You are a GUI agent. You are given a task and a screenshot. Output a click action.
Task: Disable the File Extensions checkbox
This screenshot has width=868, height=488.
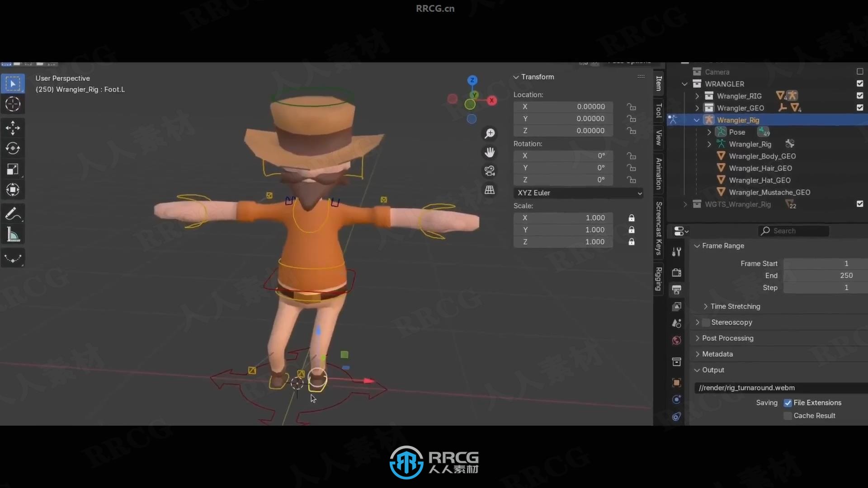788,403
